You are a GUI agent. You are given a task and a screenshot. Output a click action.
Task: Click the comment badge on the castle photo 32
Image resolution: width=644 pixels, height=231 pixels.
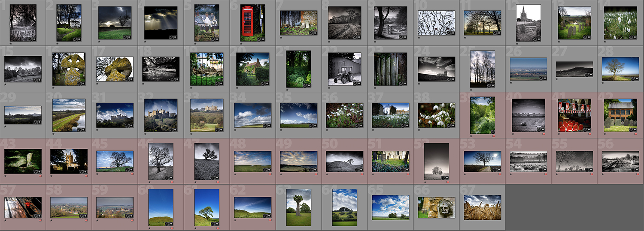point(175,129)
